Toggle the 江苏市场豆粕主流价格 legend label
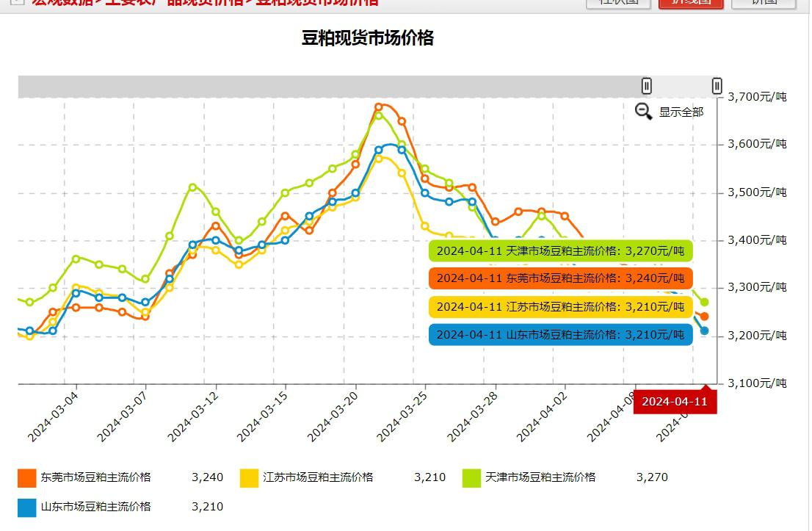The height and width of the screenshot is (531, 812). coord(318,477)
